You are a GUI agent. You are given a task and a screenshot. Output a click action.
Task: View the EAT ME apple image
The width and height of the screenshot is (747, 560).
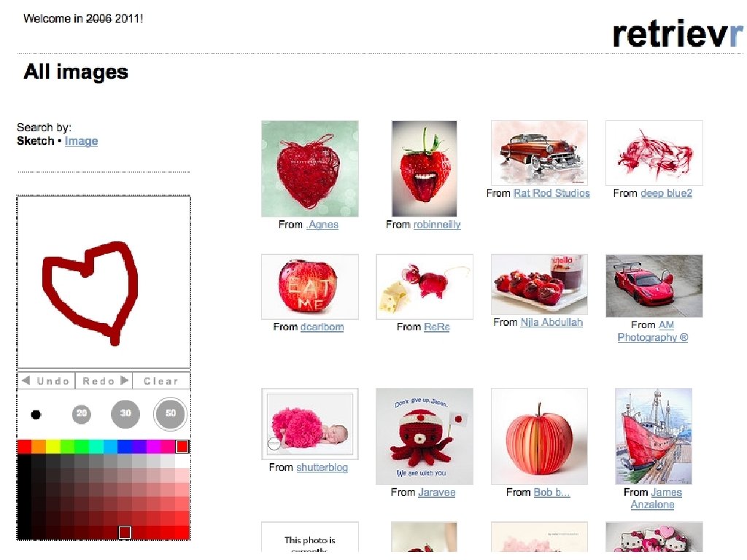309,287
